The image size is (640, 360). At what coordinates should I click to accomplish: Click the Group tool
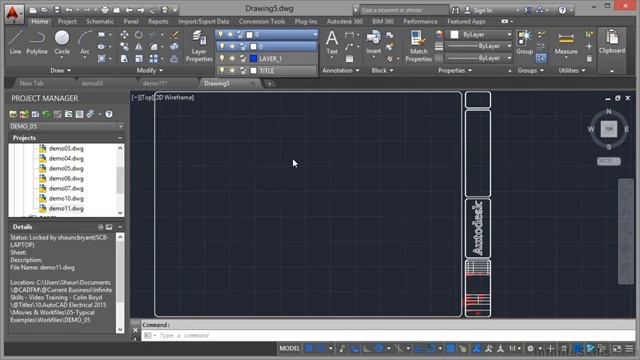pos(524,42)
